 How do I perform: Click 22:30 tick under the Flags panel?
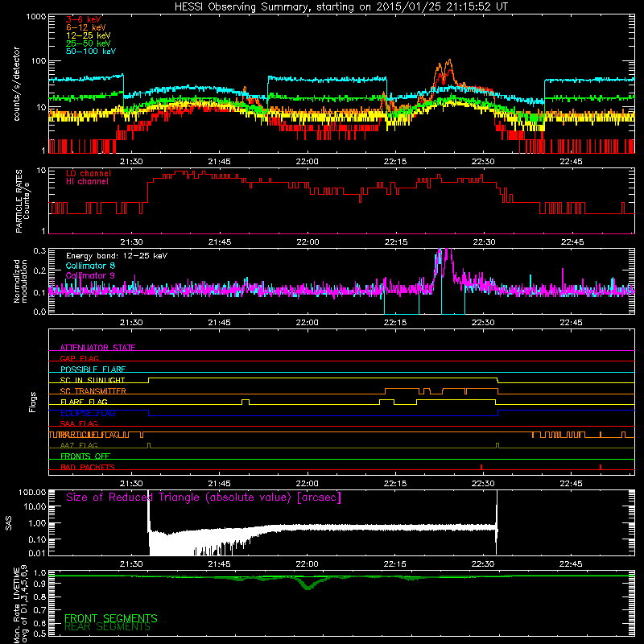[x=483, y=484]
